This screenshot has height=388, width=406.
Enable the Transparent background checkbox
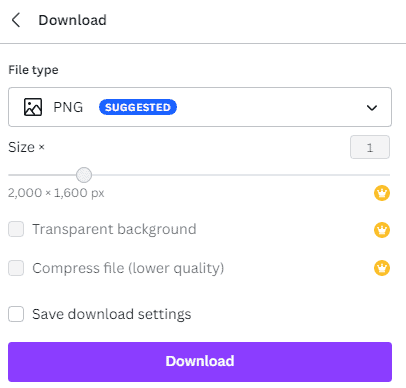point(16,229)
